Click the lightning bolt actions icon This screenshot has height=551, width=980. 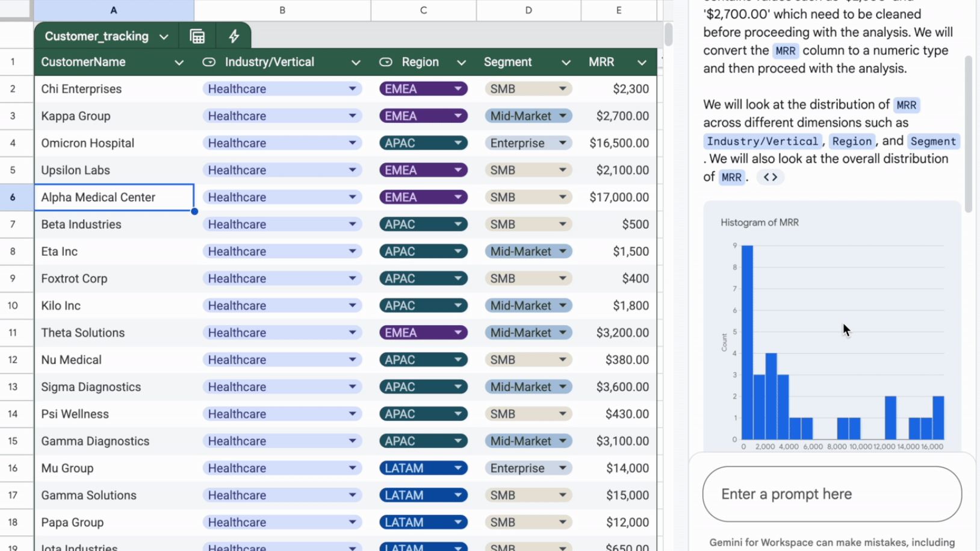(234, 36)
